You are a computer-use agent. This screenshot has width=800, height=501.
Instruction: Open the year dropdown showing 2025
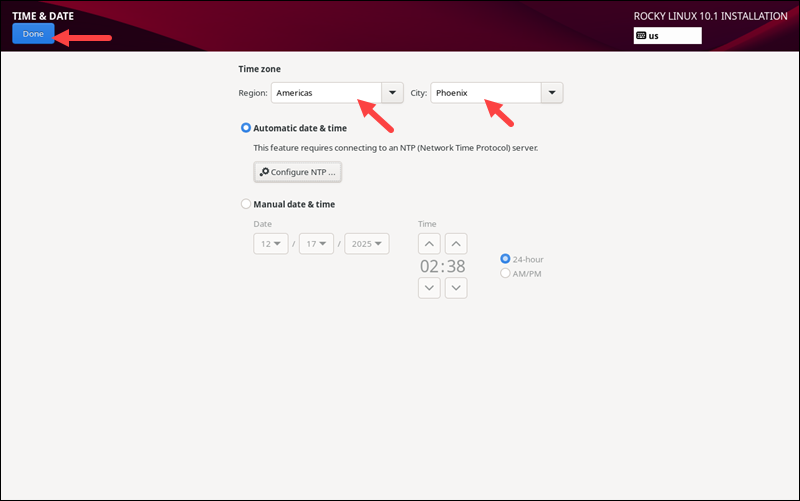pos(367,244)
